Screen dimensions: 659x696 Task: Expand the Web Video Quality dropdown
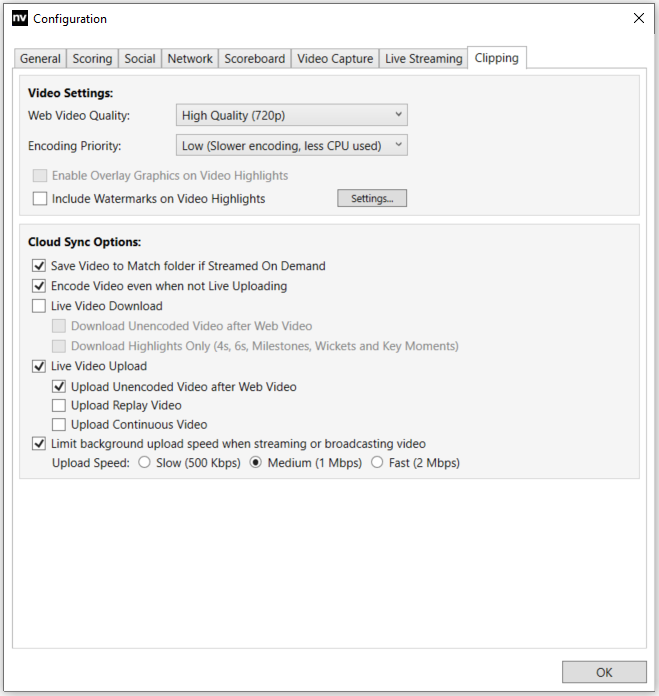pyautogui.click(x=291, y=115)
